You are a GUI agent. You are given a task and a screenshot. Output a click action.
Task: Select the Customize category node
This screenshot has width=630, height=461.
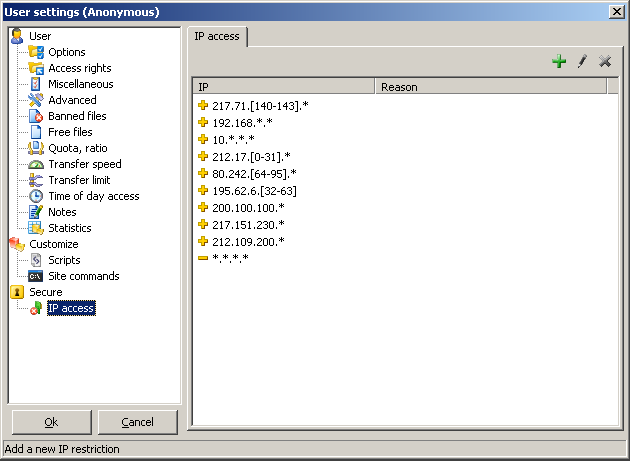tap(53, 244)
